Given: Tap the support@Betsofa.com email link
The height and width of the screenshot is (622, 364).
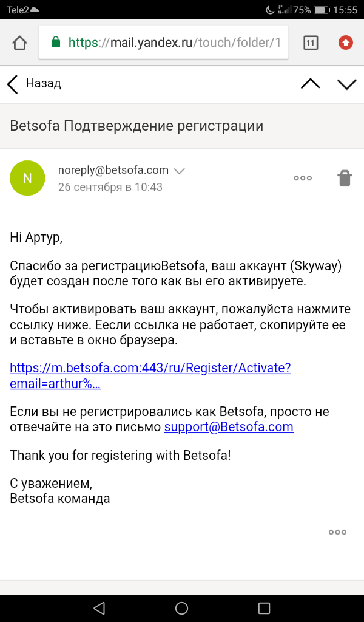Looking at the screenshot, I should (229, 427).
